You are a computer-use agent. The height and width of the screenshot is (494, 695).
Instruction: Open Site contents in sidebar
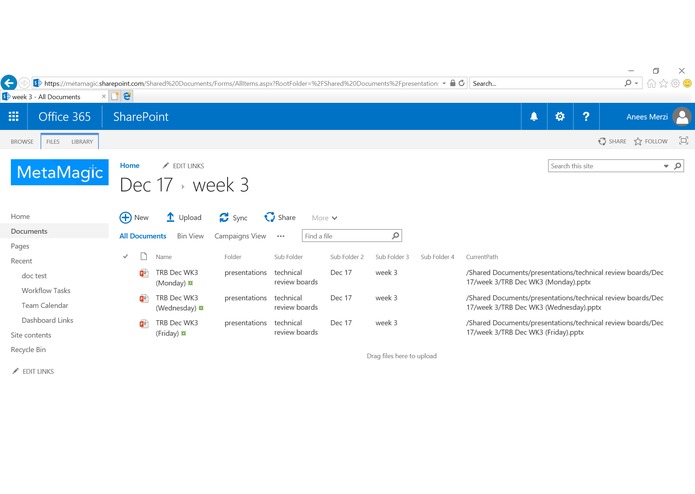31,335
